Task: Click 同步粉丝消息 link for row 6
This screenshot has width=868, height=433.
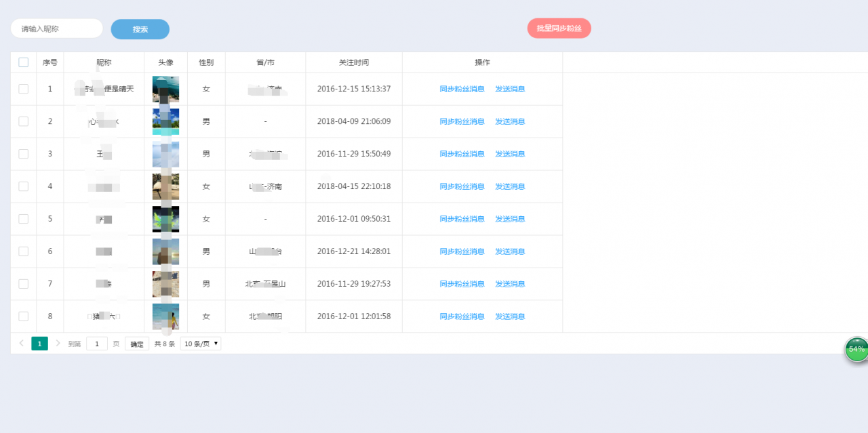Action: (x=462, y=251)
